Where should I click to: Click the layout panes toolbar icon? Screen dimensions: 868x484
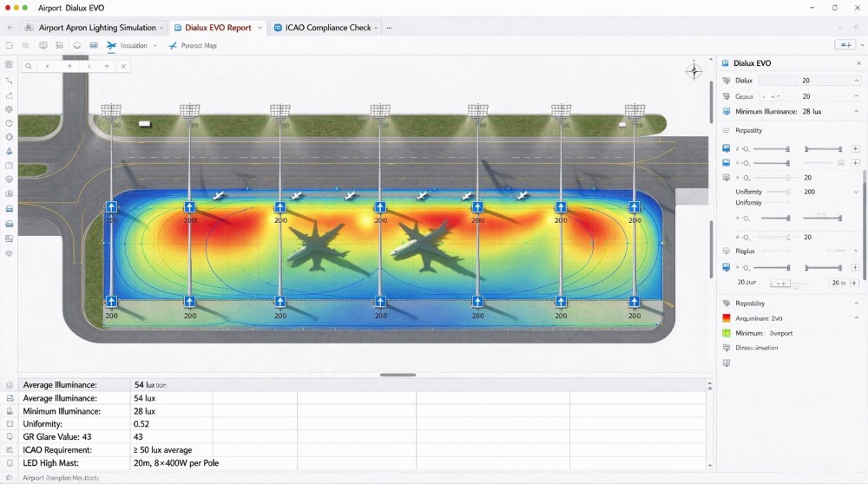tap(59, 45)
